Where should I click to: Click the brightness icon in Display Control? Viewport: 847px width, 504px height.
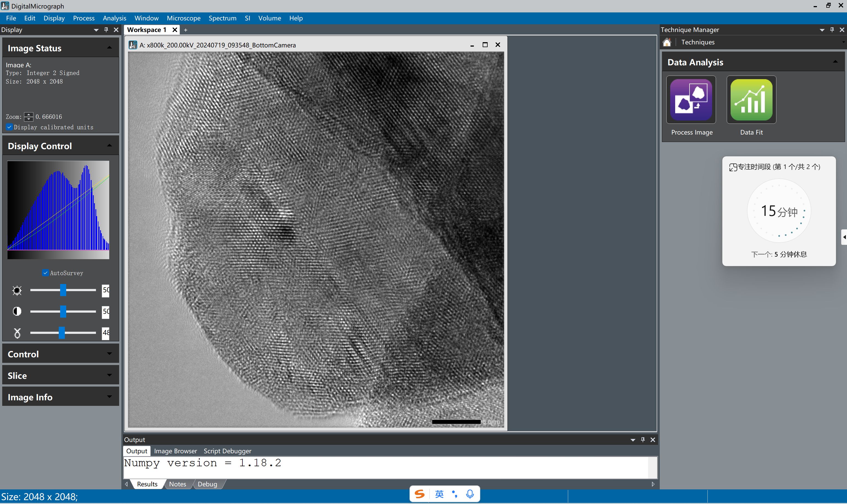click(17, 290)
